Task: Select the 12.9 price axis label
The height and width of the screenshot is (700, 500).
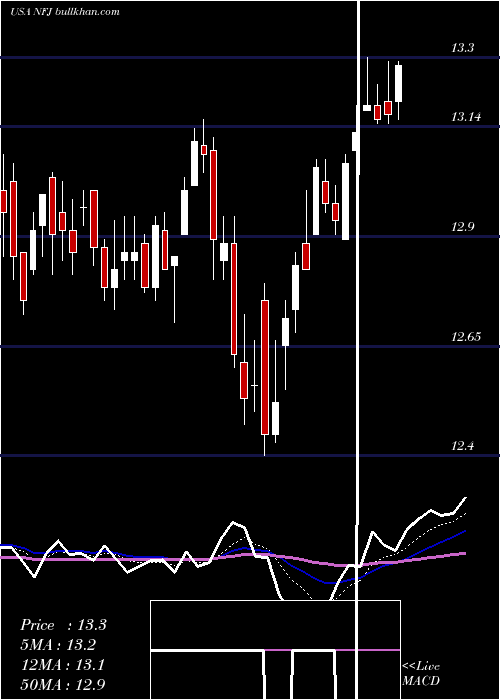Action: coord(462,227)
